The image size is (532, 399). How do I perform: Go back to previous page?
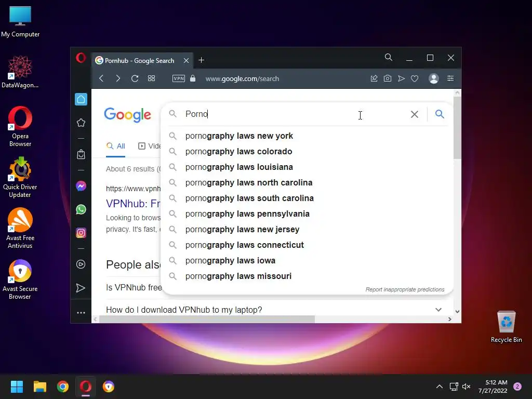click(x=101, y=78)
